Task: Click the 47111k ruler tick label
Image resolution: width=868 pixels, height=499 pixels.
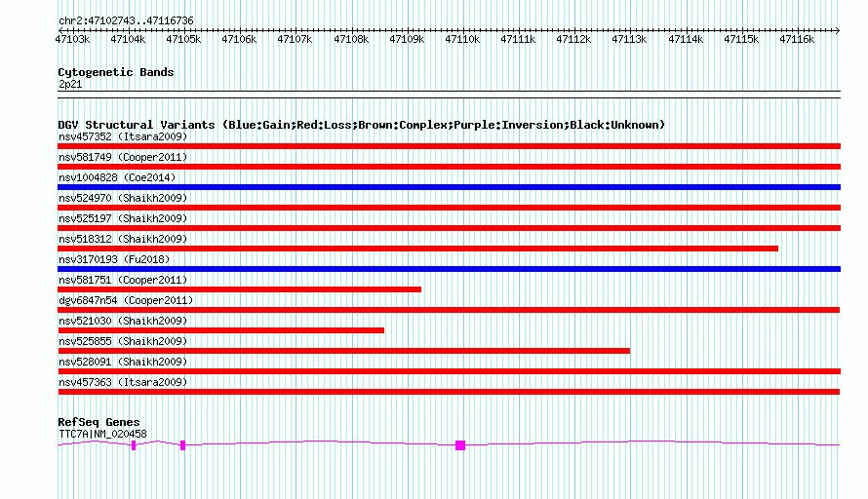Action: click(x=518, y=39)
